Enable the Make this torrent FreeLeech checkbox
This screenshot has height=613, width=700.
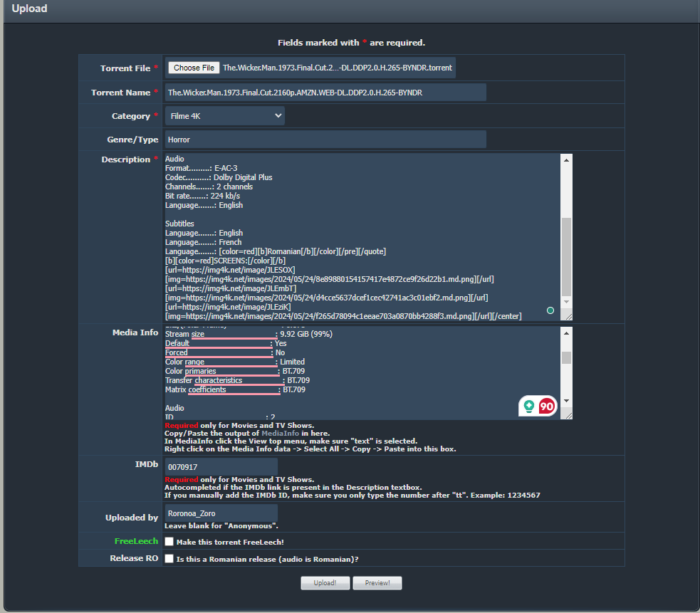pyautogui.click(x=169, y=542)
